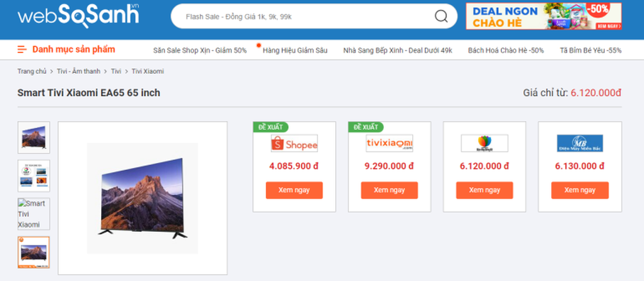Click the Smart Tivi Xiaomi EA65 65 inch title

[89, 93]
